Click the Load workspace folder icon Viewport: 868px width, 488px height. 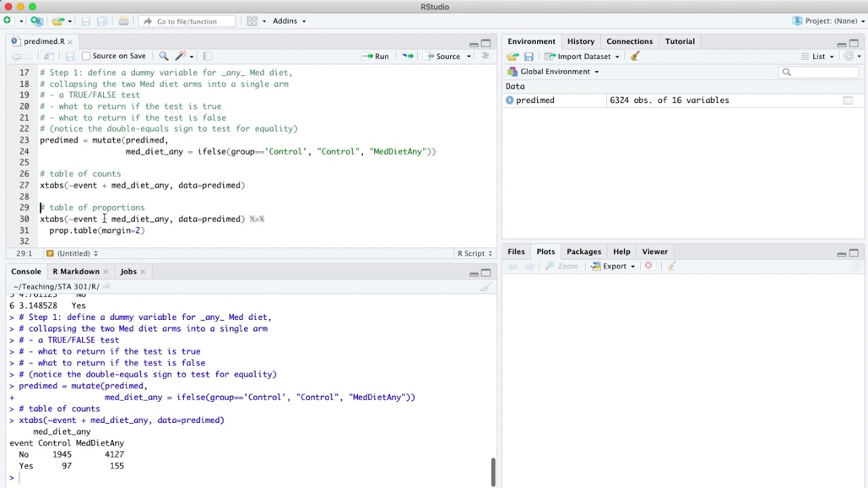click(x=513, y=56)
